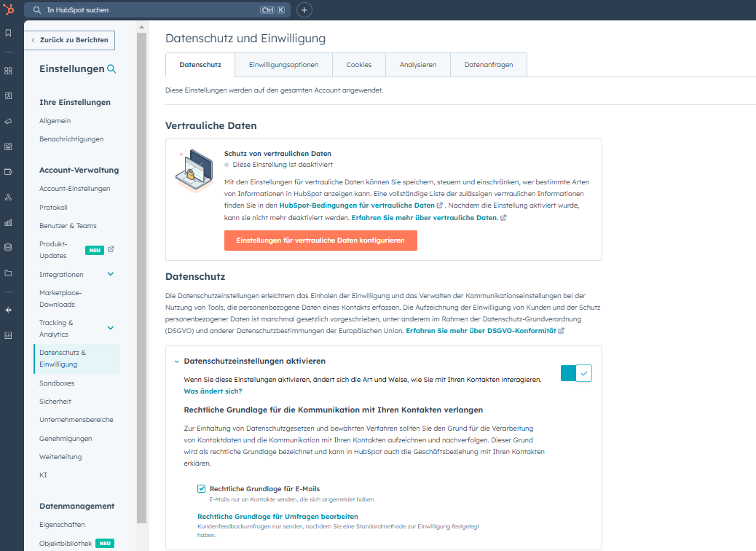Open the Datenanfragen tab
The image size is (756, 551).
(x=489, y=65)
